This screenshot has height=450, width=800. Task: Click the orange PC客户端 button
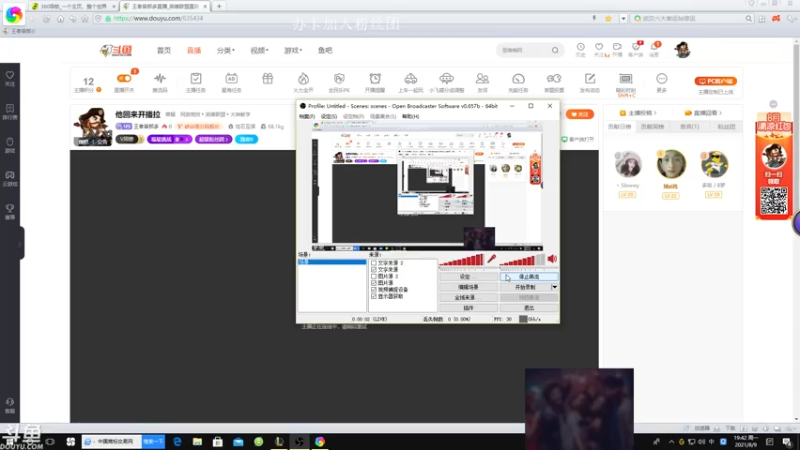[715, 81]
